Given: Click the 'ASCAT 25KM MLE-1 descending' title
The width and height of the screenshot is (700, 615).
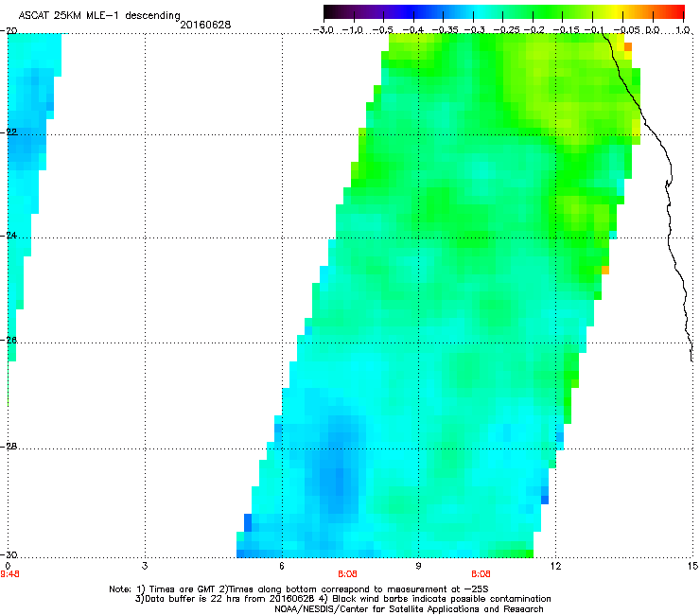Looking at the screenshot, I should (99, 15).
